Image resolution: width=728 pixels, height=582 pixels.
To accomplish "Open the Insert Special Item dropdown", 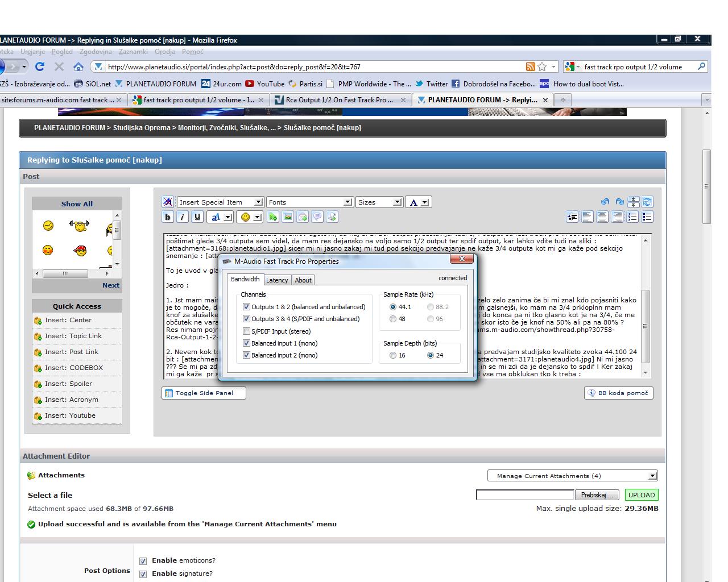I will pyautogui.click(x=220, y=202).
